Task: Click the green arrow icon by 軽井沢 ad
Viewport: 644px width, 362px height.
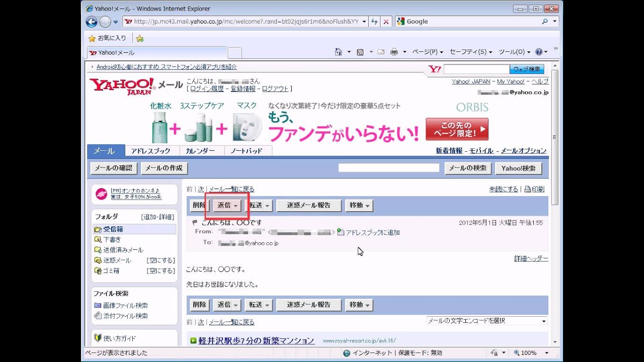Action: click(193, 340)
